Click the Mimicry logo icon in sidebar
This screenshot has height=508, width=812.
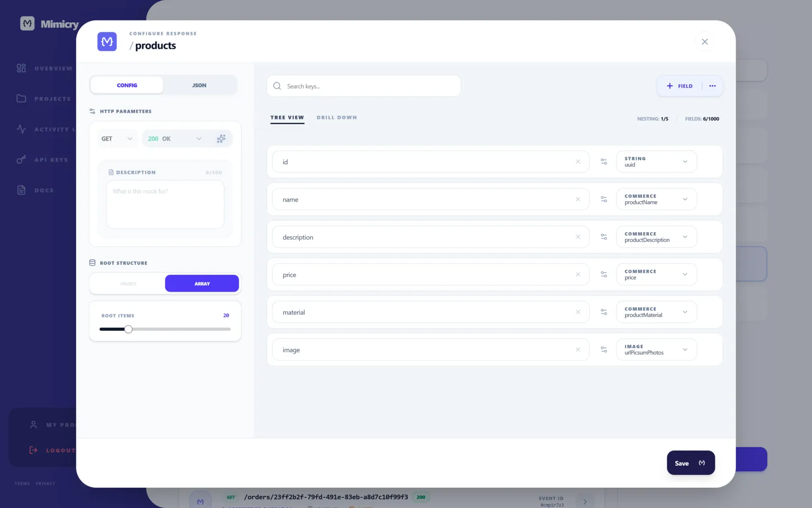pos(27,23)
